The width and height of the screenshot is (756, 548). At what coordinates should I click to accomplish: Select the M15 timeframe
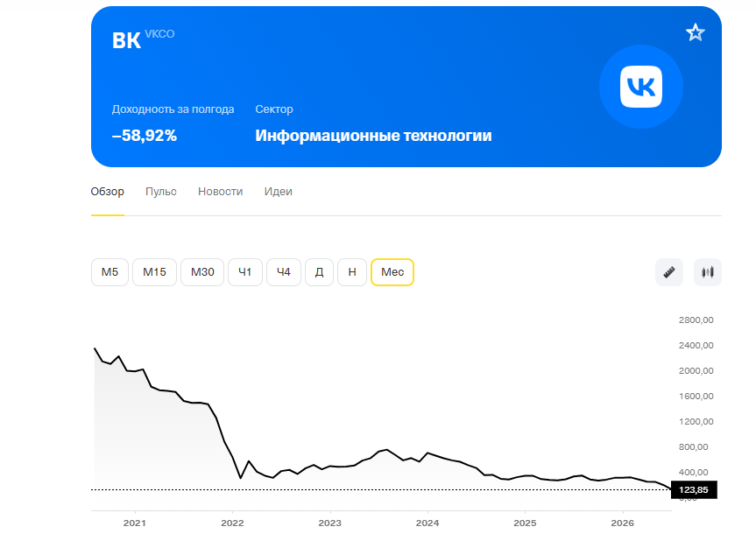pos(154,272)
